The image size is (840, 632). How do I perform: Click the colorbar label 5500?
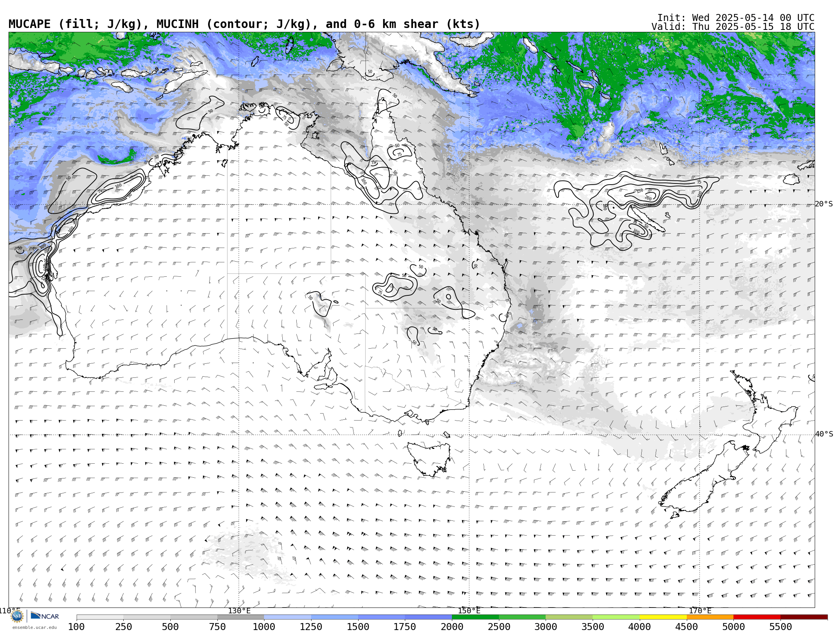click(x=780, y=627)
